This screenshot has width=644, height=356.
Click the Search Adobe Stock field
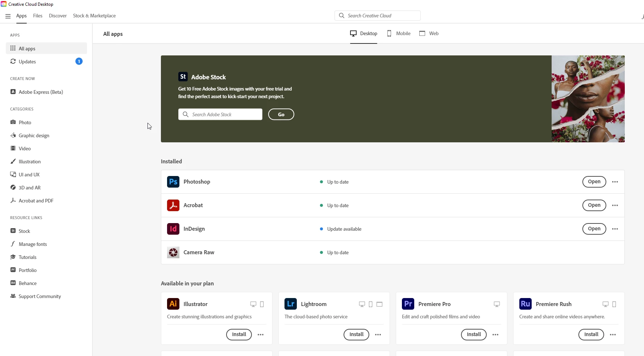click(x=220, y=114)
